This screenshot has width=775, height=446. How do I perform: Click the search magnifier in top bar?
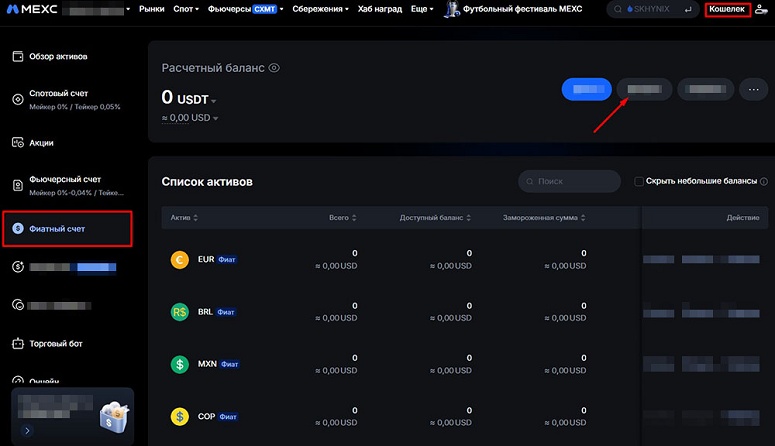[x=618, y=9]
